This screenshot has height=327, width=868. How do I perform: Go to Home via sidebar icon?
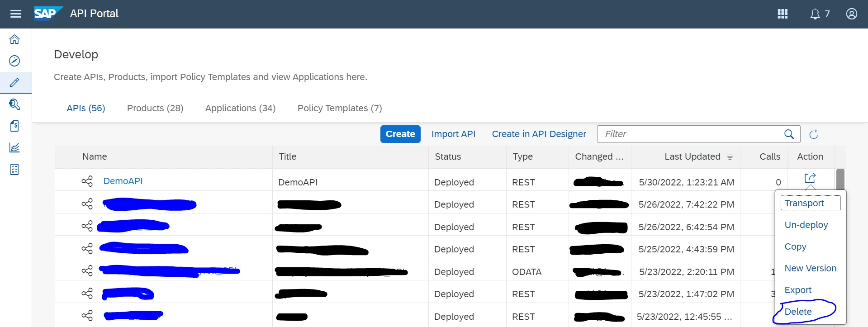pos(14,39)
